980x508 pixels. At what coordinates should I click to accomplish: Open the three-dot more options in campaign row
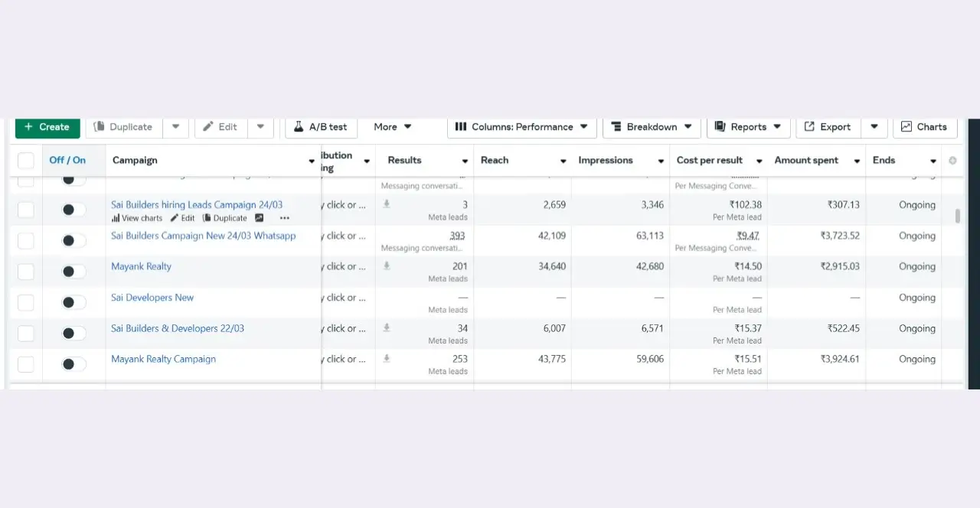(285, 218)
